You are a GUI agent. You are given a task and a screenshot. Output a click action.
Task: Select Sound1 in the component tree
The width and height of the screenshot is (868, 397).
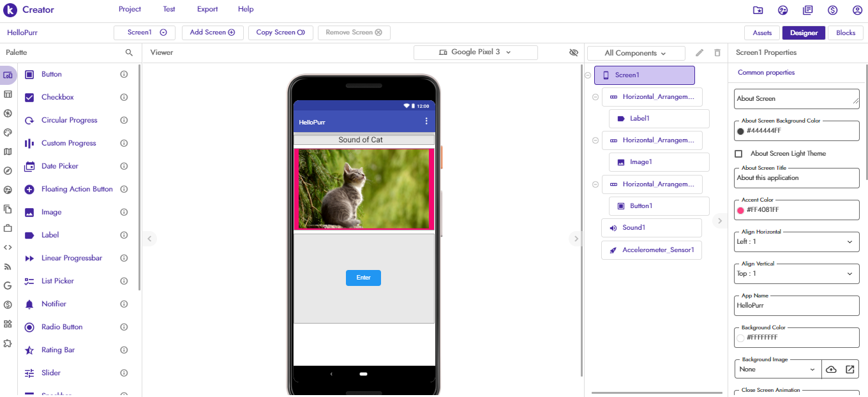[x=651, y=228]
